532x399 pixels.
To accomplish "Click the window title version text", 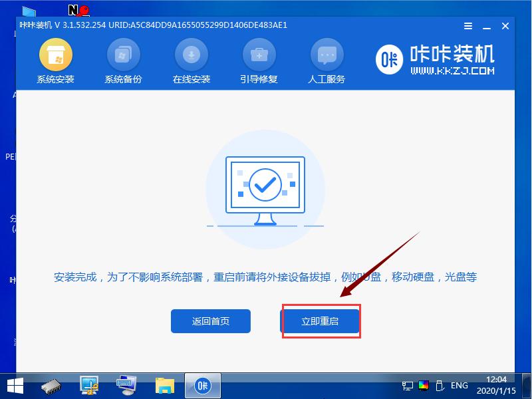I will (154, 25).
